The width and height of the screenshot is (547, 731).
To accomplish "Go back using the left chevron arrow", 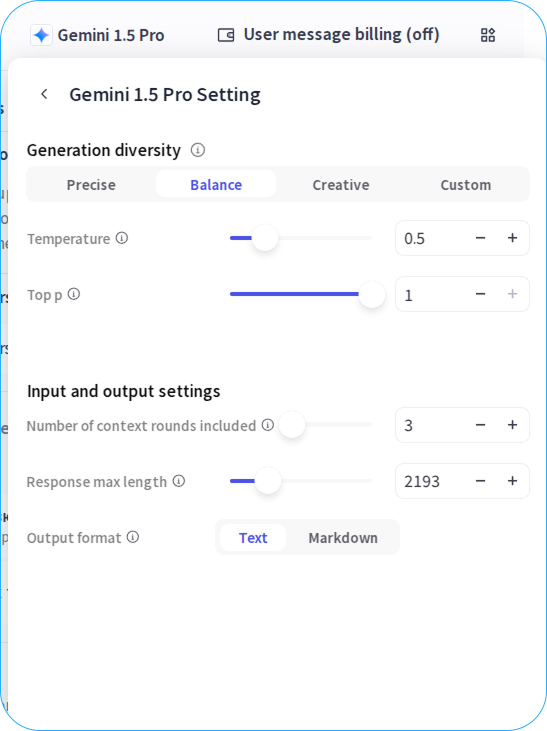I will [x=44, y=94].
